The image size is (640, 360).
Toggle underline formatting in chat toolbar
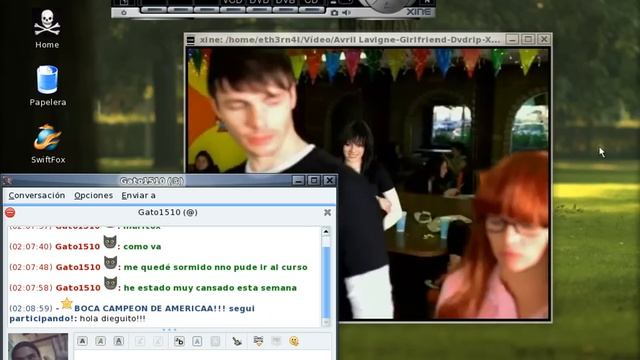118,341
